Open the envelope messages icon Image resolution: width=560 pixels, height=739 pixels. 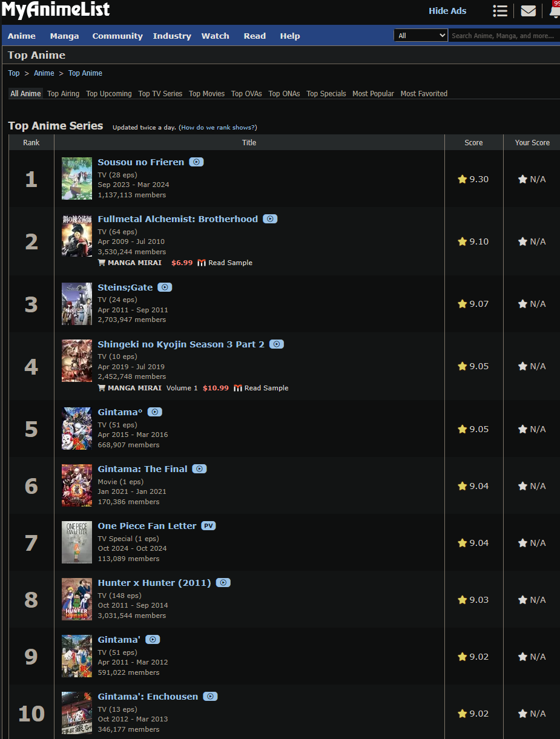[x=529, y=11]
